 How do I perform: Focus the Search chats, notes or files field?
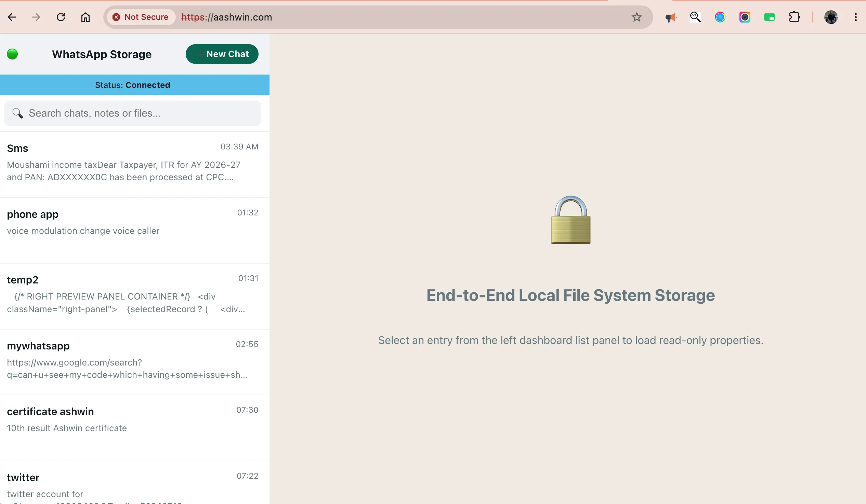133,113
